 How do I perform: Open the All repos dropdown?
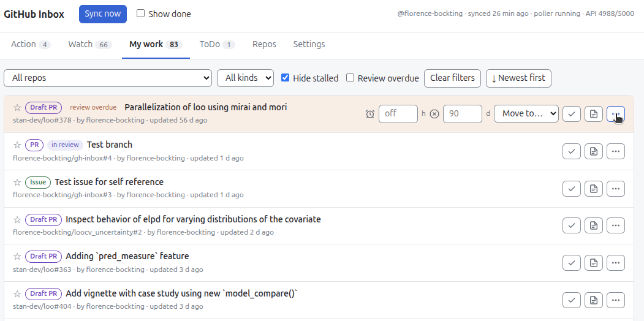pos(108,78)
